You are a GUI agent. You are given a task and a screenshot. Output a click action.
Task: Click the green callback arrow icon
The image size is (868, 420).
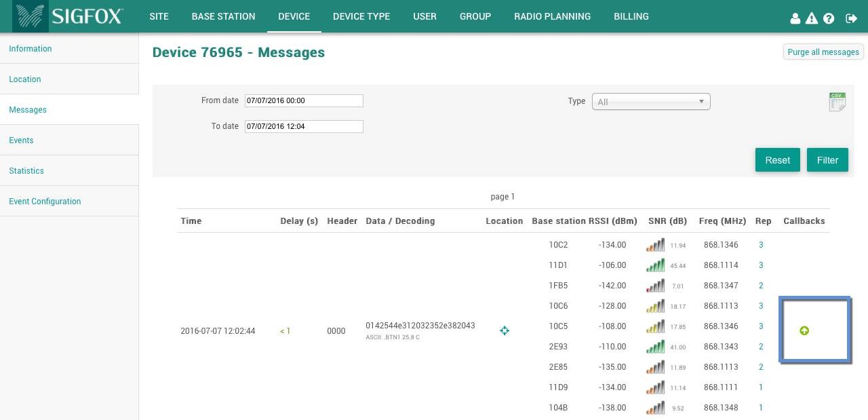pos(804,330)
